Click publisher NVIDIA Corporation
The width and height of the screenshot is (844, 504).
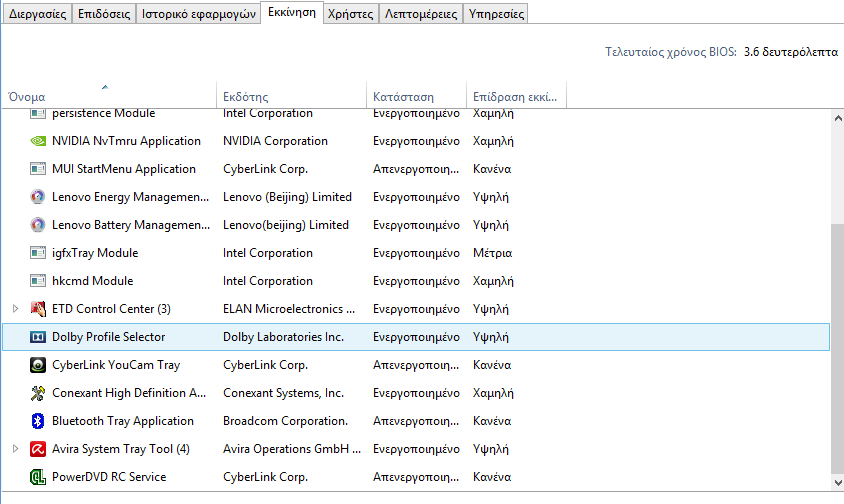[275, 141]
